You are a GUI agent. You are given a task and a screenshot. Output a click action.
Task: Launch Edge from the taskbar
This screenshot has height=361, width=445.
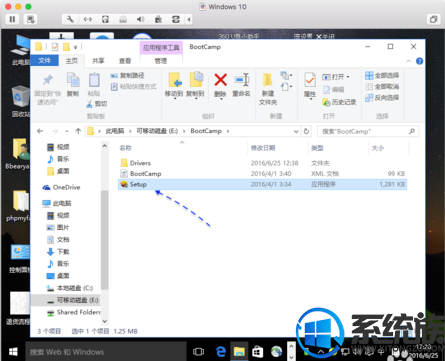coord(220,352)
